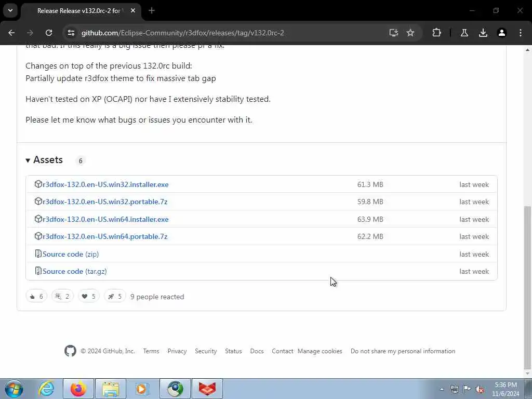Click the scrollbar up arrow

click(x=527, y=50)
